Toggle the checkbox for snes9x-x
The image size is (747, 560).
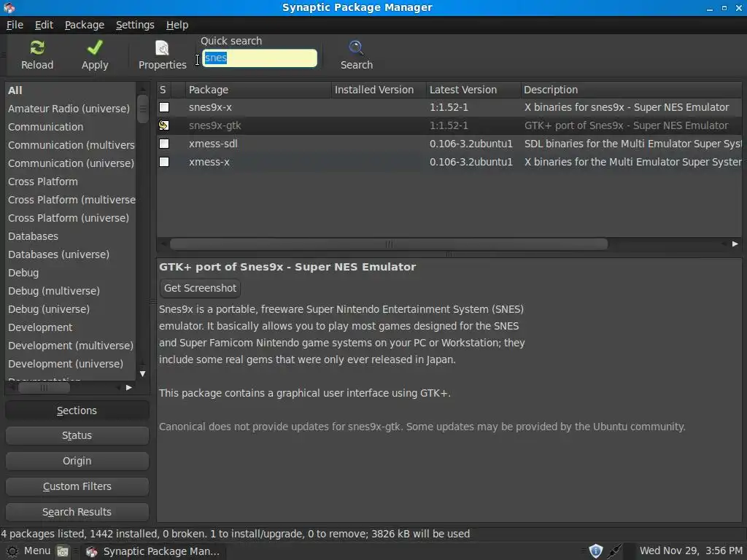click(x=164, y=107)
